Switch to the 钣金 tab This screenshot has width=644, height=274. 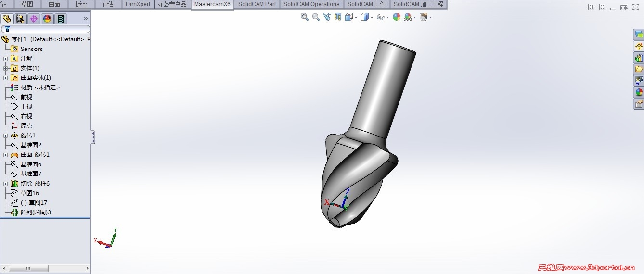81,4
